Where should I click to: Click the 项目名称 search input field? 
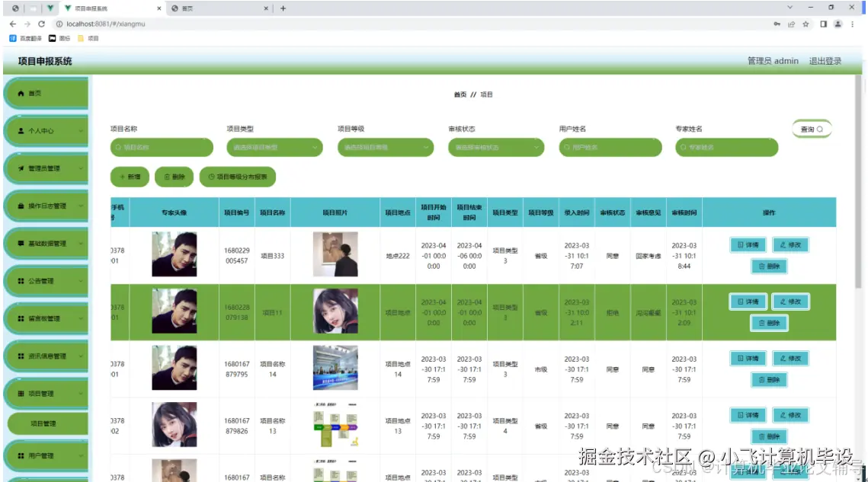pyautogui.click(x=162, y=147)
